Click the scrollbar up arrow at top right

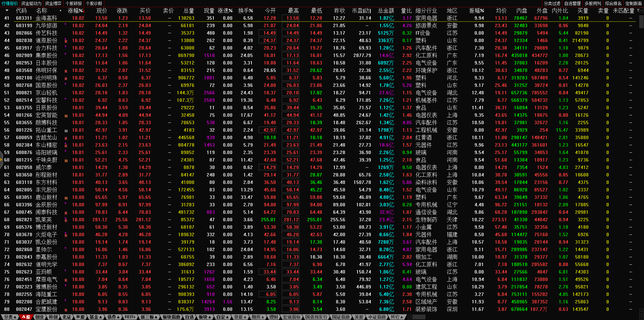tap(641, 11)
